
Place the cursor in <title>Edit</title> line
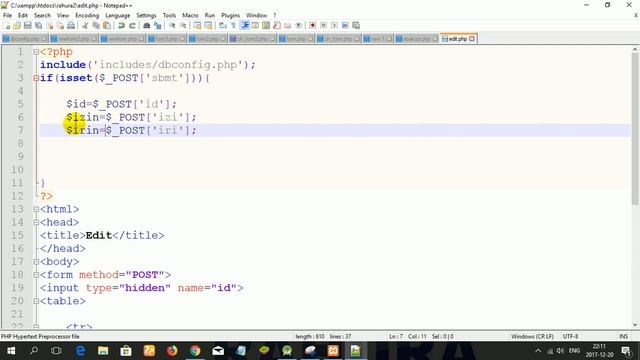click(x=102, y=236)
